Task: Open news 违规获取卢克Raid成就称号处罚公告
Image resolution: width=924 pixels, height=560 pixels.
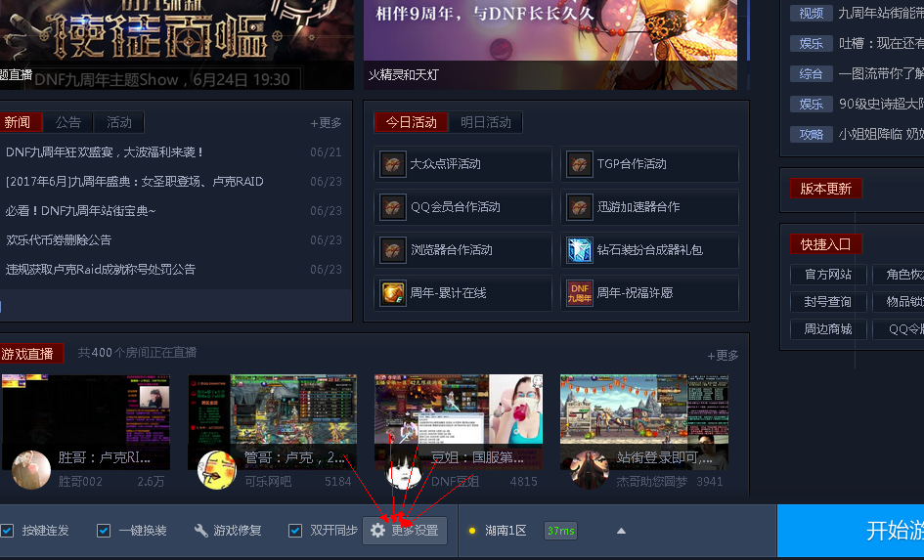Action: tap(100, 270)
